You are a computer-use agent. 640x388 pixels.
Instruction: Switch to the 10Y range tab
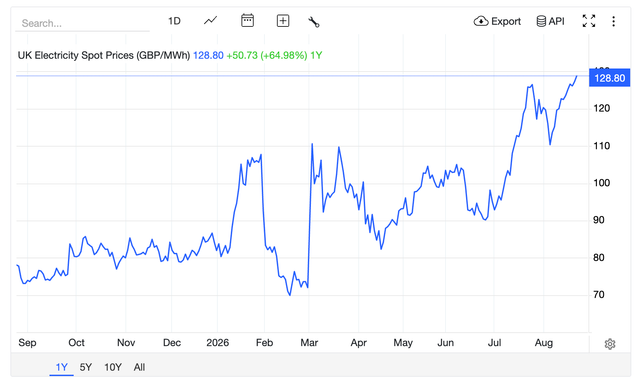[113, 367]
